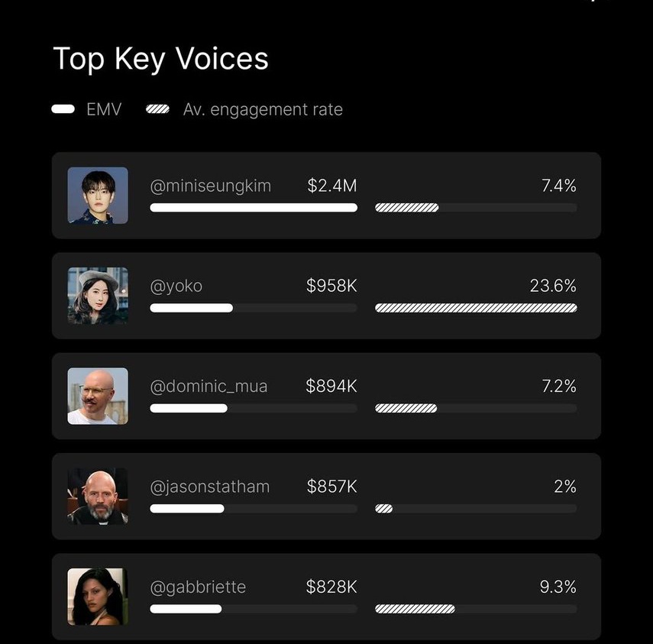Open the @miniseungkim username link
The image size is (653, 644).
point(210,186)
